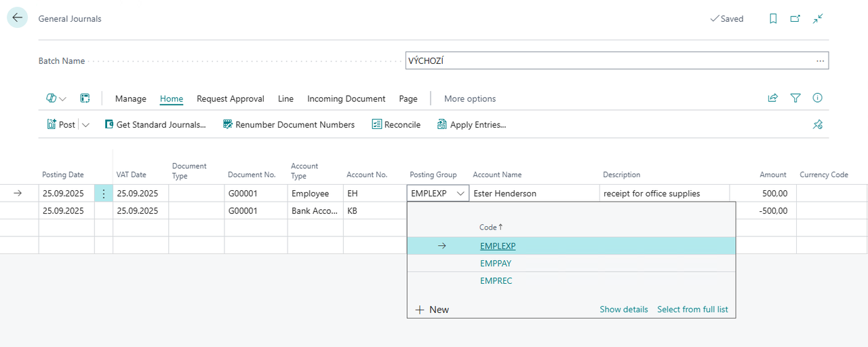Click Account Type cell Bank Account
Screen dimensions: 868x347
[x=315, y=211]
